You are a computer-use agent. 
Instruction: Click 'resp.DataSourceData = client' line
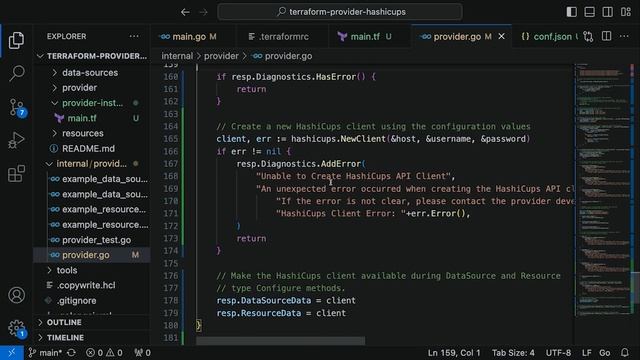pos(286,300)
